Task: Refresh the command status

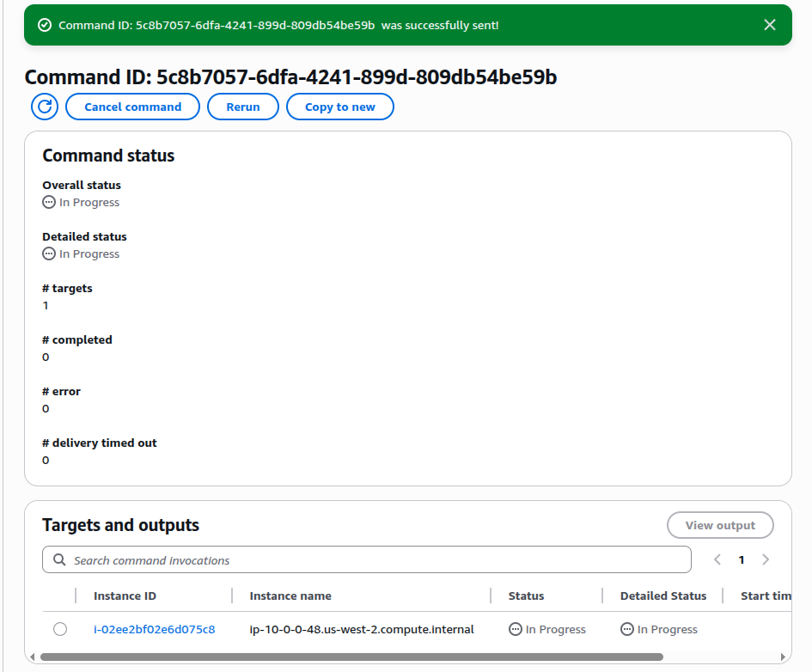Action: 45,107
